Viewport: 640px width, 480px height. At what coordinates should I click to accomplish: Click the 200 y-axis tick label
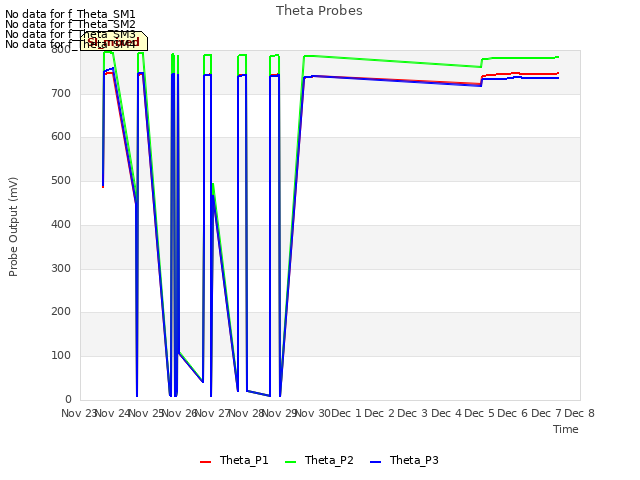tap(61, 312)
